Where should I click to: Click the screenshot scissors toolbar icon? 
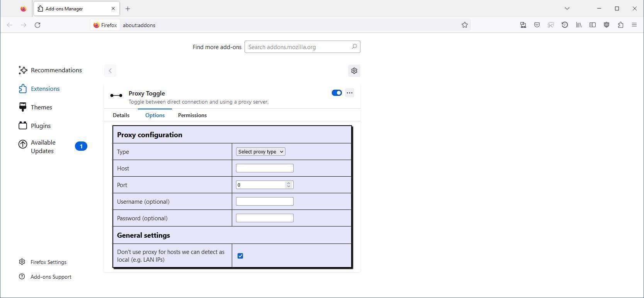[551, 25]
